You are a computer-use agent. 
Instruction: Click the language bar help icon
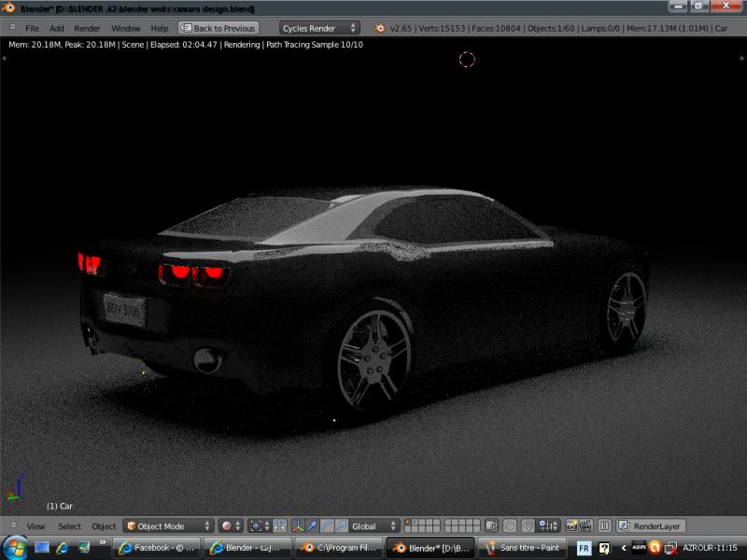click(x=604, y=548)
